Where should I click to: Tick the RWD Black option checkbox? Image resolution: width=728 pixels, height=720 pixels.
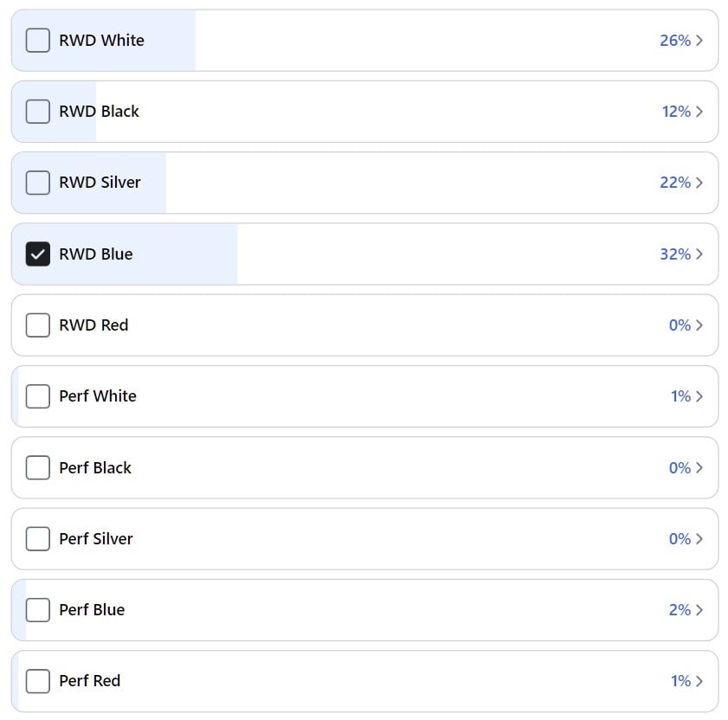(x=38, y=112)
